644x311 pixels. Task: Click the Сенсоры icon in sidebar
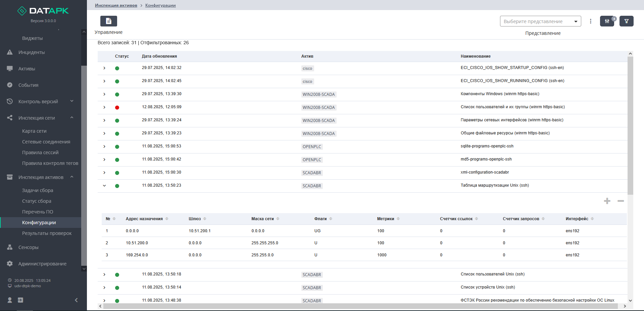coord(10,247)
